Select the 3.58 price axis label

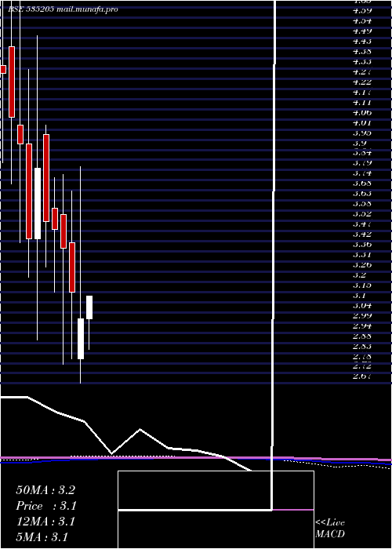(x=362, y=203)
